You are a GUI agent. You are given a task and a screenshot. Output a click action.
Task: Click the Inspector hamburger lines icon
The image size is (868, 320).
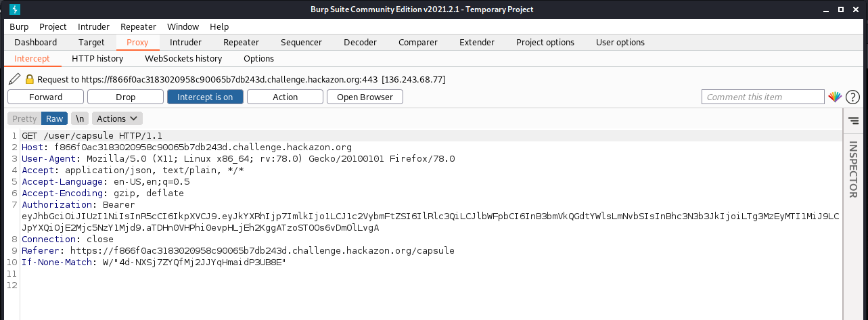854,120
